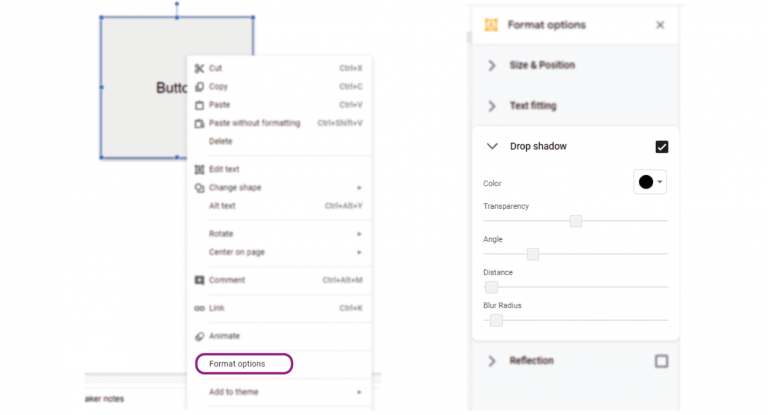Screen dimensions: 768x415
Task: Click the Edit text icon
Action: [x=199, y=170]
